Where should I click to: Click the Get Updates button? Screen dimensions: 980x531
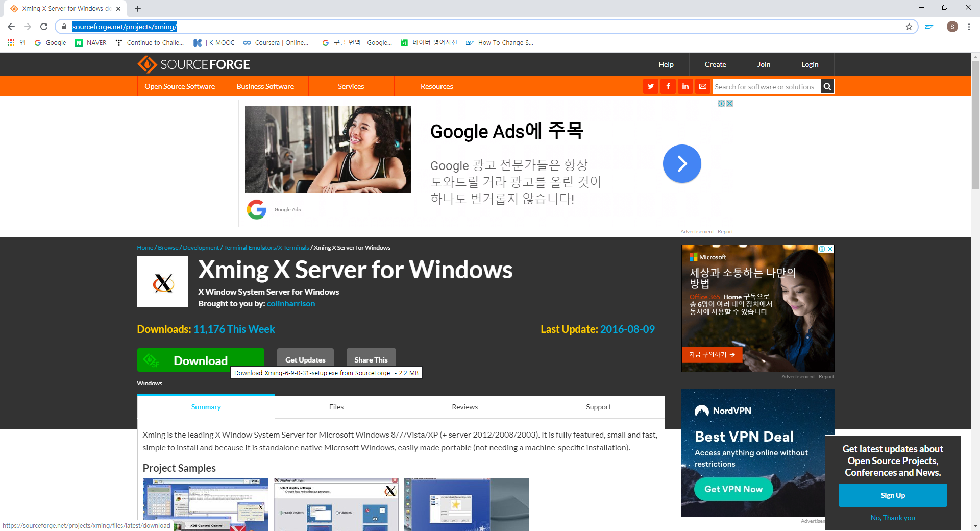[305, 360]
